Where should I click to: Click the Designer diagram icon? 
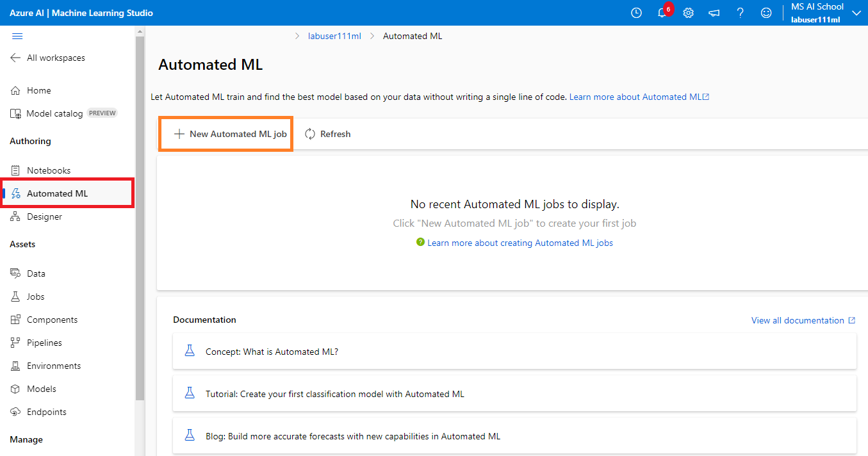click(15, 216)
